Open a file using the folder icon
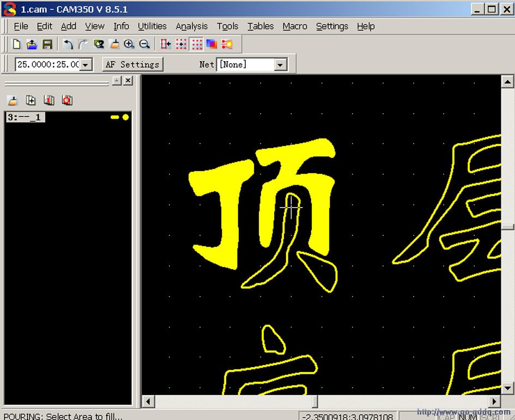Image resolution: width=515 pixels, height=420 pixels. pyautogui.click(x=32, y=44)
